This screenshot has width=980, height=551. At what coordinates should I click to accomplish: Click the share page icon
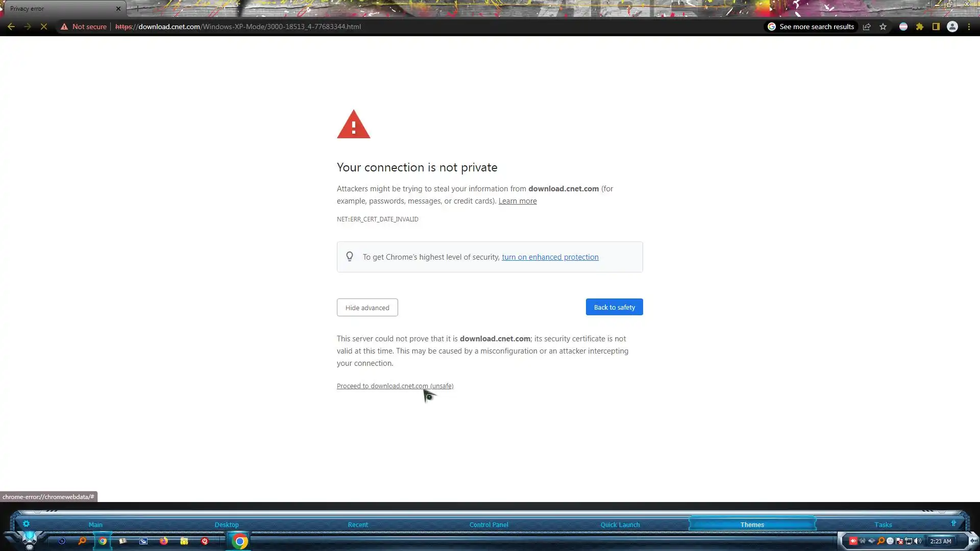tap(867, 27)
